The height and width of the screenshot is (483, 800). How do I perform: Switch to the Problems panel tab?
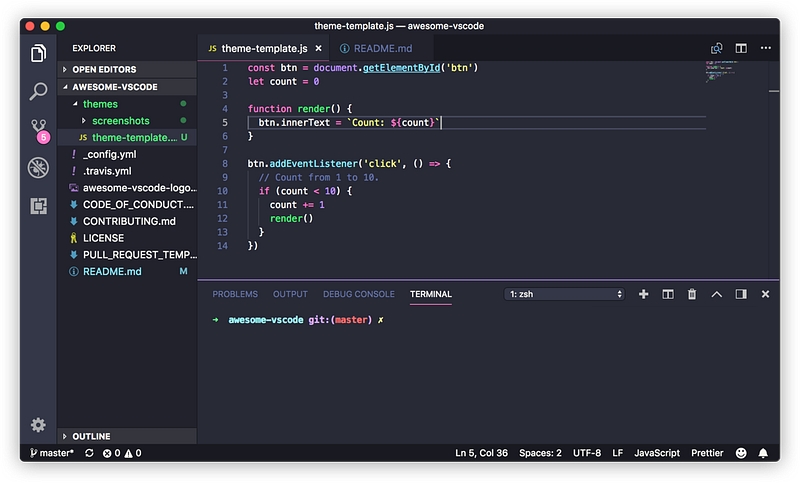[235, 294]
